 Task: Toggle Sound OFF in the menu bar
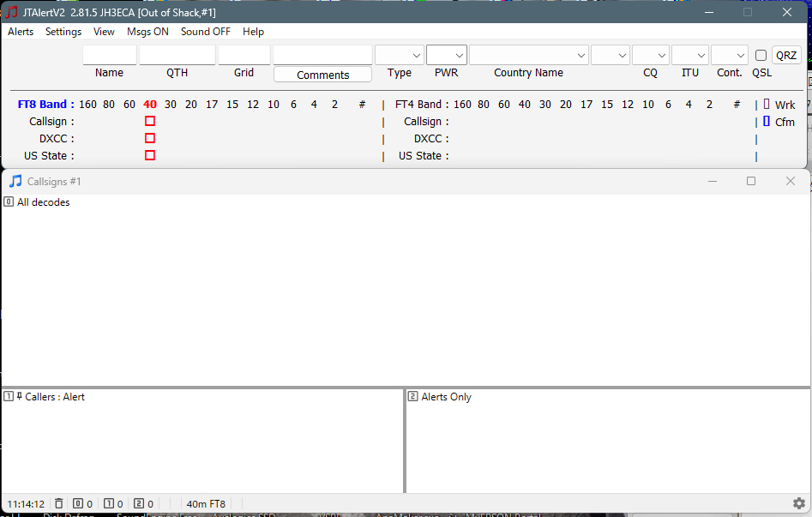pos(205,32)
